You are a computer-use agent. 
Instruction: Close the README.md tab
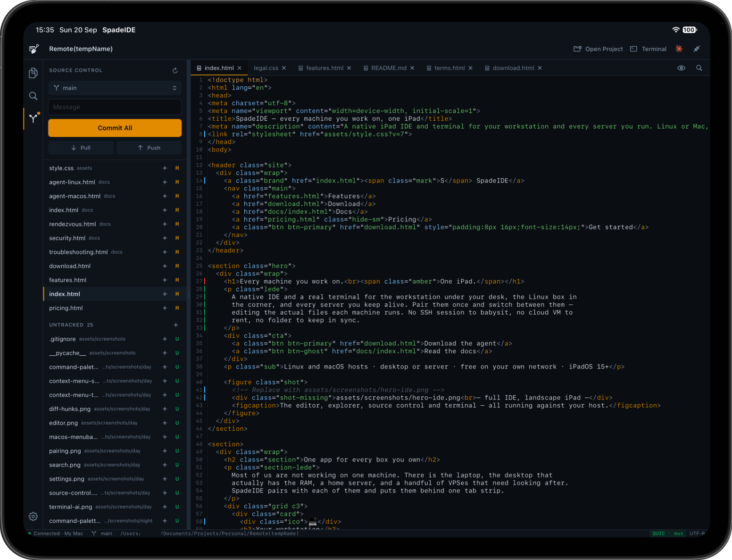coord(412,68)
